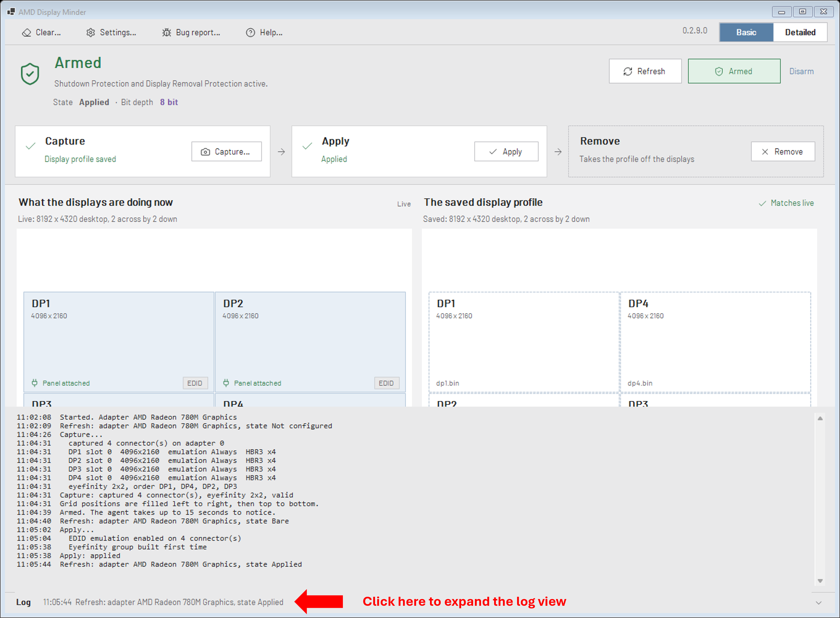Image resolution: width=840 pixels, height=618 pixels.
Task: Click the dp1.bin file label
Action: pos(447,383)
